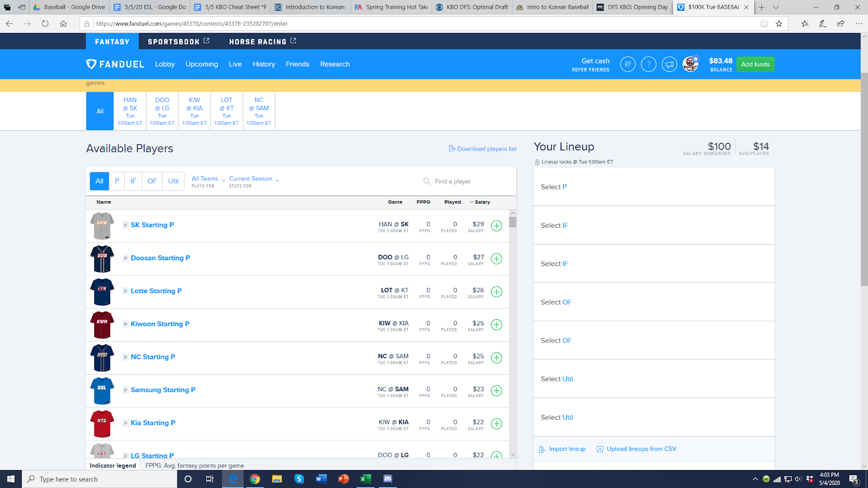Click the FanDuel shield logo
868x488 pixels.
[x=91, y=64]
